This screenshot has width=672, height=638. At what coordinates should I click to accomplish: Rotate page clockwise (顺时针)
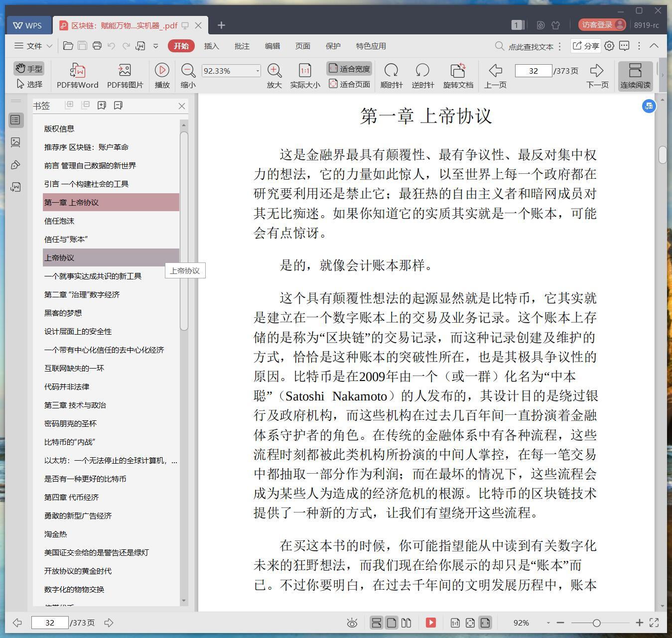392,76
